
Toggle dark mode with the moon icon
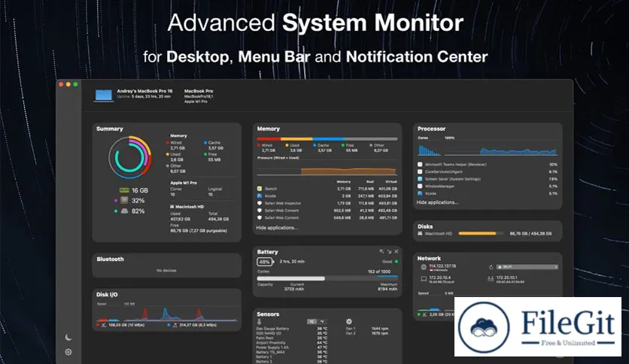(x=68, y=337)
